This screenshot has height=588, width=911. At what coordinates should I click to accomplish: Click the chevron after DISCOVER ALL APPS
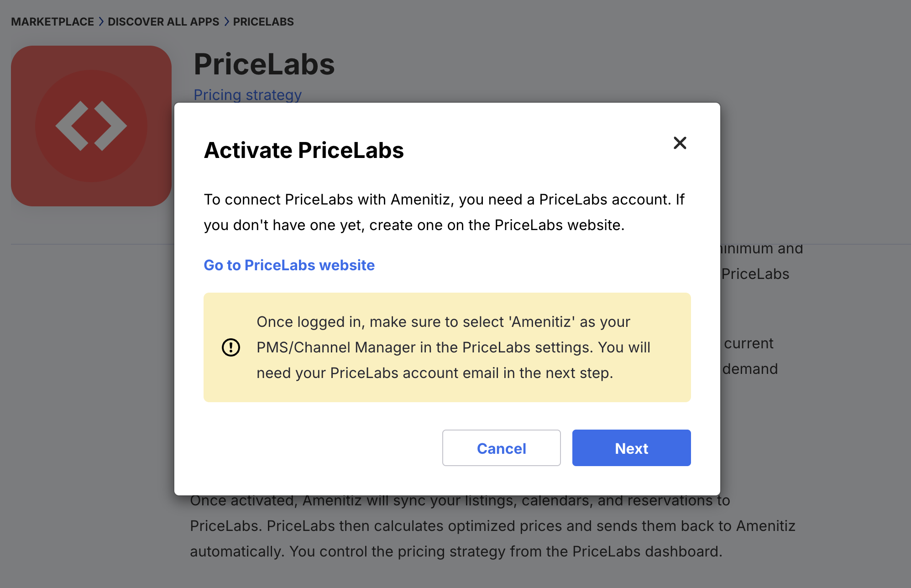coord(226,22)
